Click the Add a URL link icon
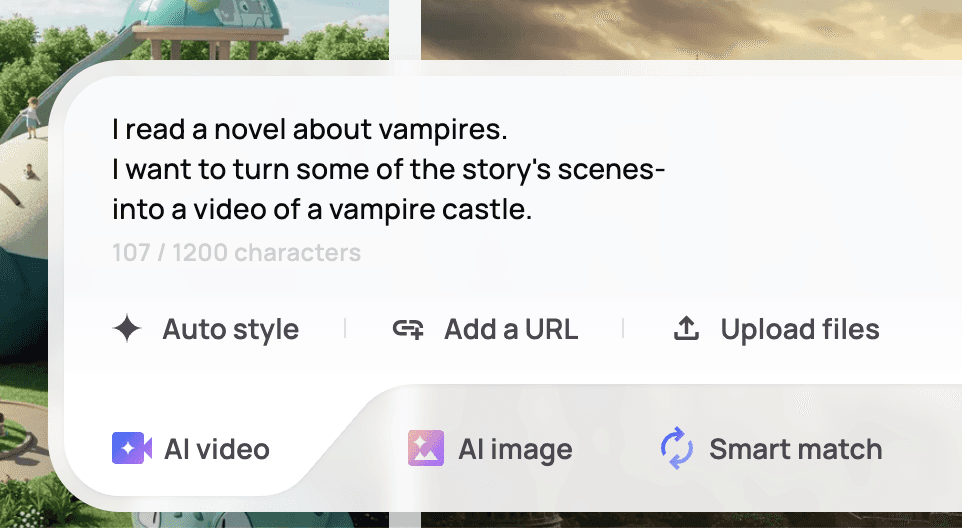Image resolution: width=962 pixels, height=528 pixels. (x=408, y=329)
